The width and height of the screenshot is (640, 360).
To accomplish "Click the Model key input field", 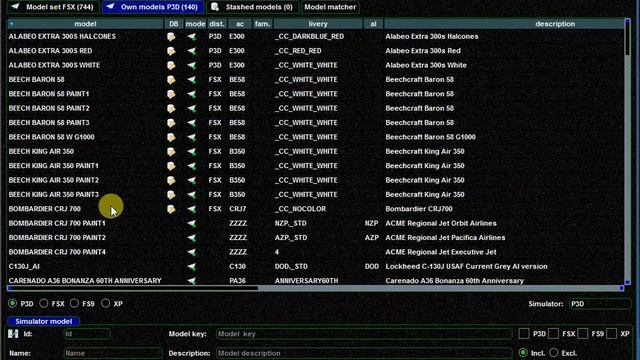I will (364, 334).
